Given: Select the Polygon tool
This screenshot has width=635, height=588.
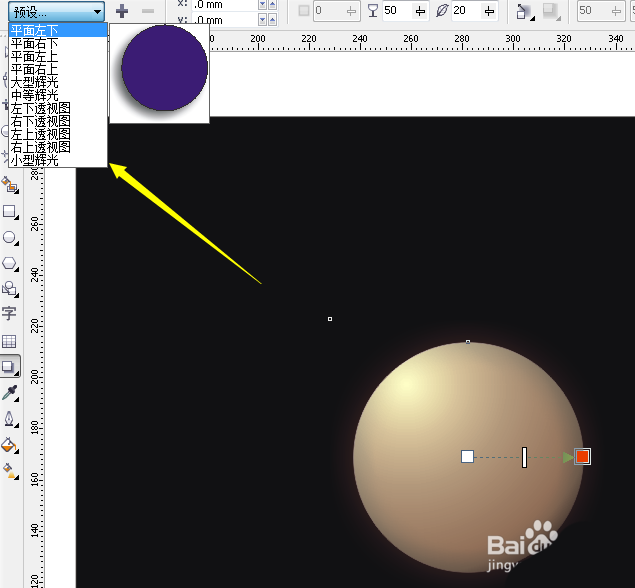Looking at the screenshot, I should pos(10,264).
